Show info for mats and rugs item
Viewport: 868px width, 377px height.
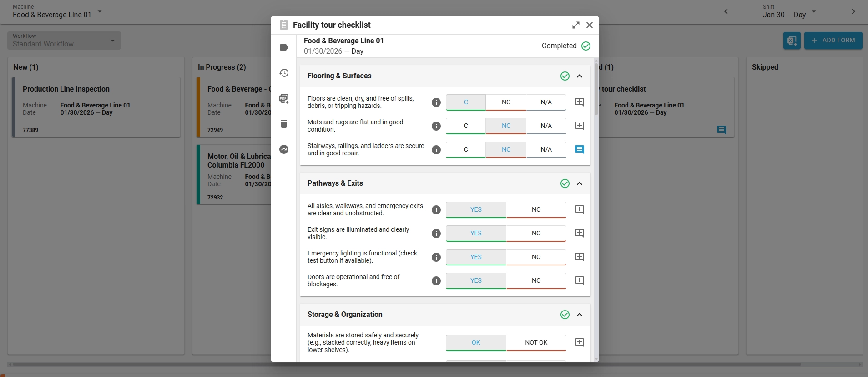[436, 126]
